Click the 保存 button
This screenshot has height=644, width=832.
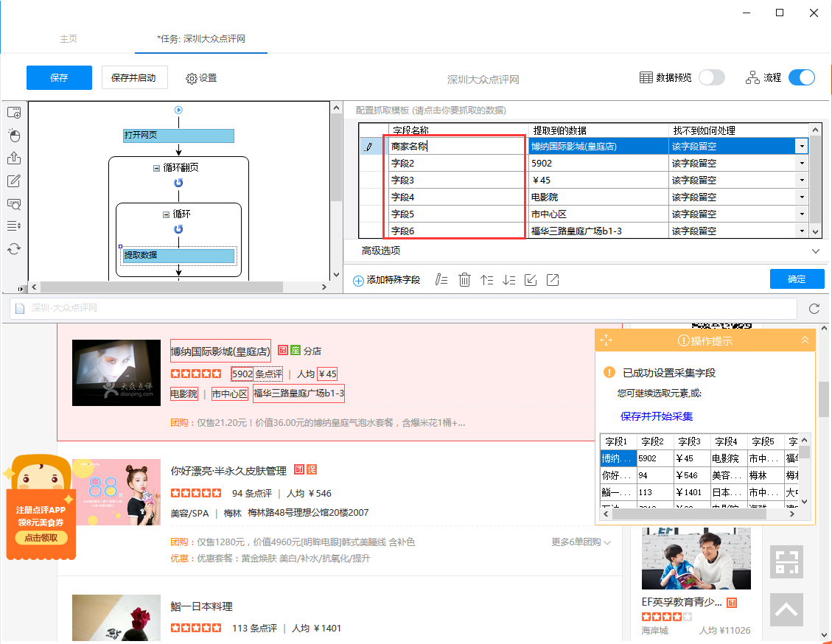click(x=59, y=77)
